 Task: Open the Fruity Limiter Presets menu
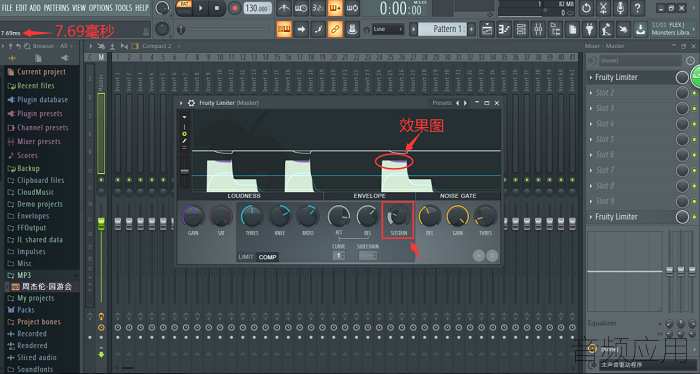pyautogui.click(x=442, y=103)
